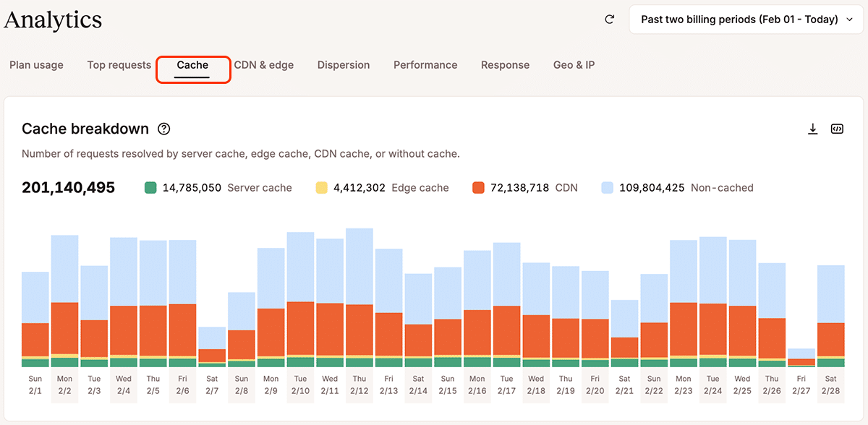Open the Response tab

[505, 65]
